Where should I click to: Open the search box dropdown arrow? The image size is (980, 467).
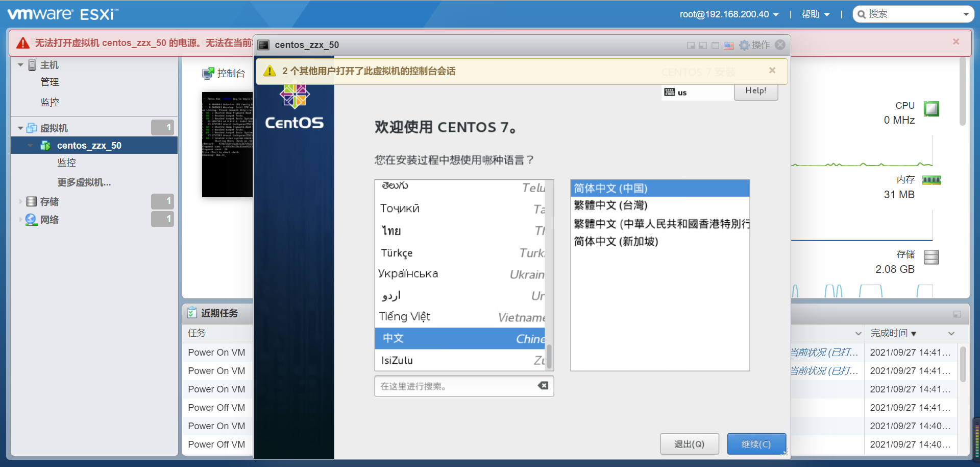coord(966,14)
